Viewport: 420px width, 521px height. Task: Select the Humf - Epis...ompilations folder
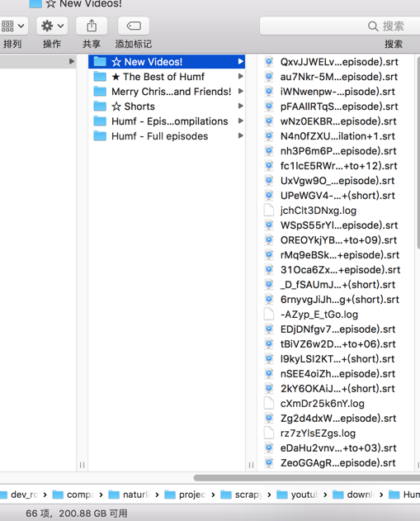pos(167,121)
